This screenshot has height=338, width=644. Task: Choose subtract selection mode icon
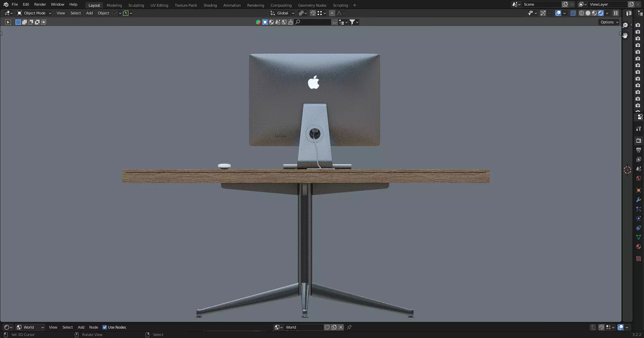[31, 22]
